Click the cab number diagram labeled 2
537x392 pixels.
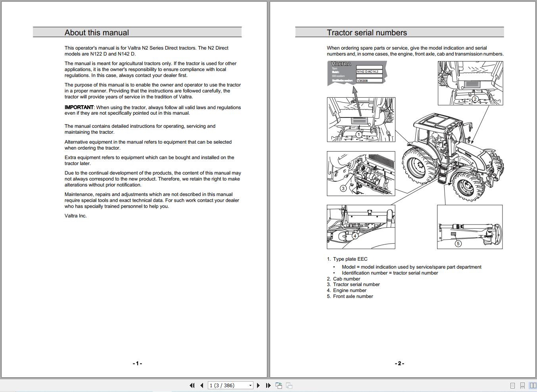pyautogui.click(x=470, y=83)
